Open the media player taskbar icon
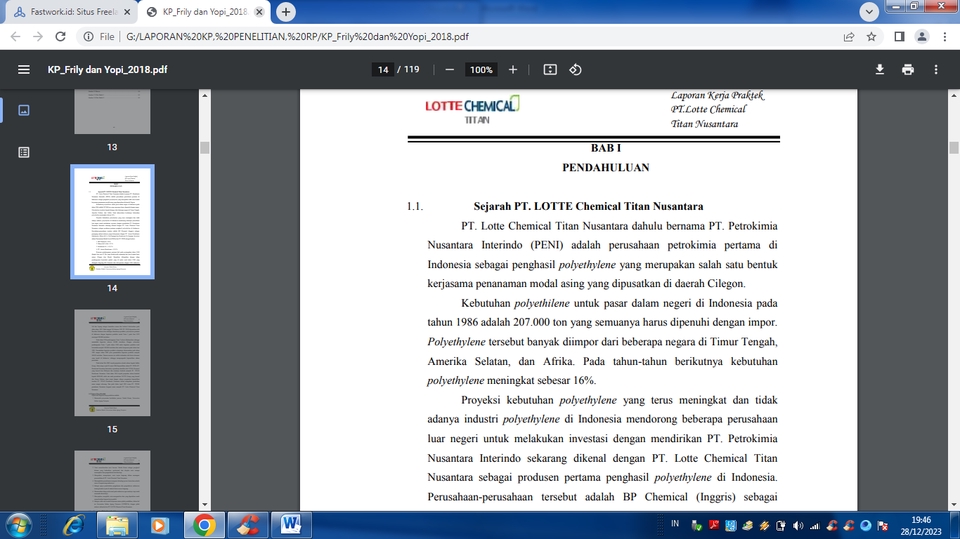 point(159,526)
